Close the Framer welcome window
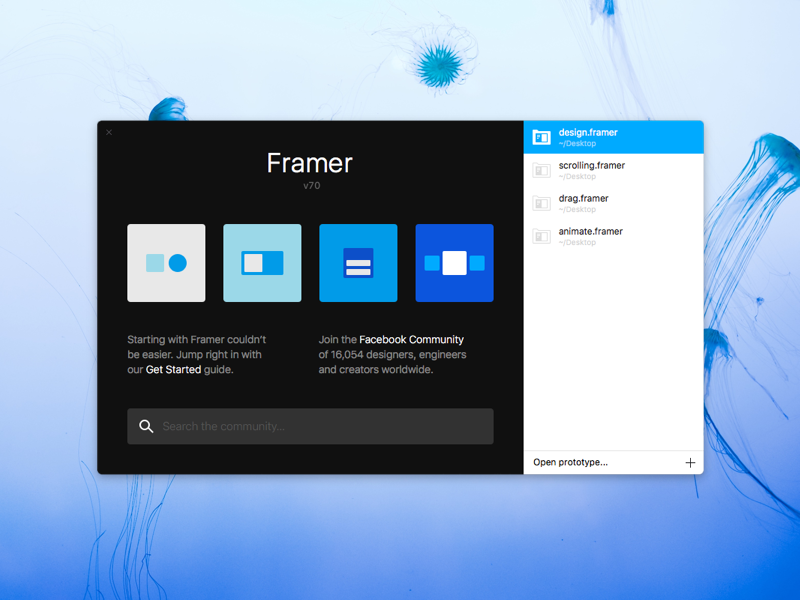 point(109,132)
